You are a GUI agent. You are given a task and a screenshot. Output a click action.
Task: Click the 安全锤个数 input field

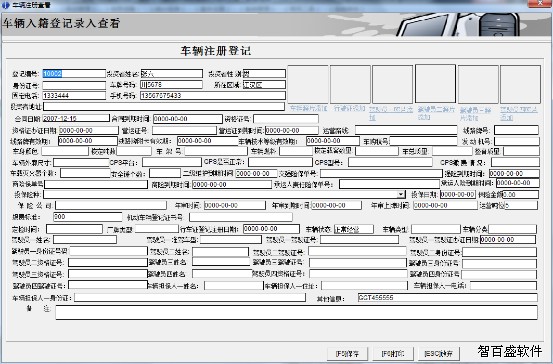pos(165,173)
